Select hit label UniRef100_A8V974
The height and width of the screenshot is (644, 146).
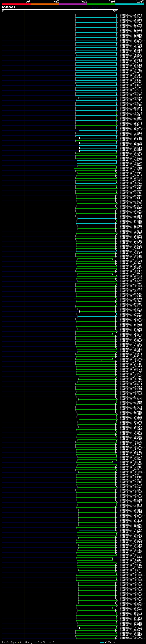coord(131,113)
